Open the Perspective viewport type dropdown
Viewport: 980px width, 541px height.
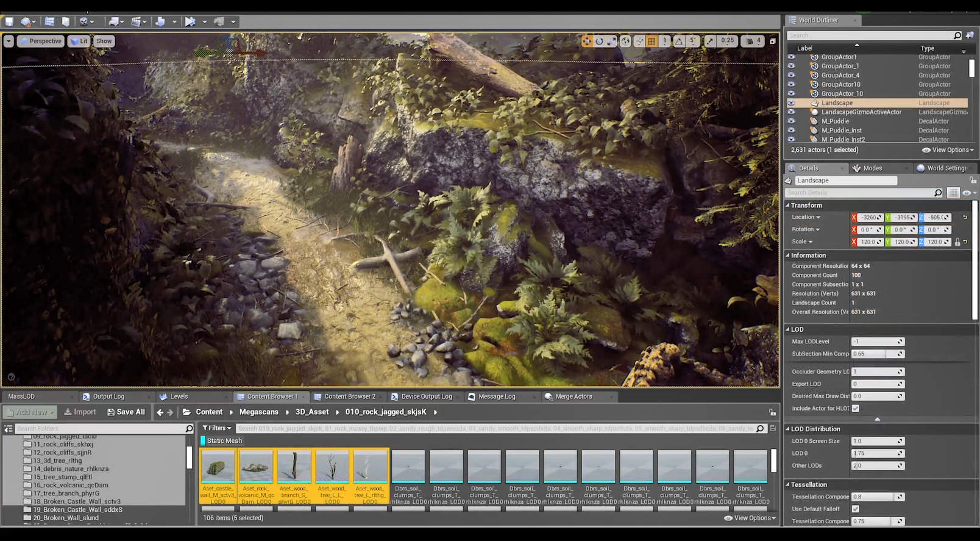pos(41,41)
